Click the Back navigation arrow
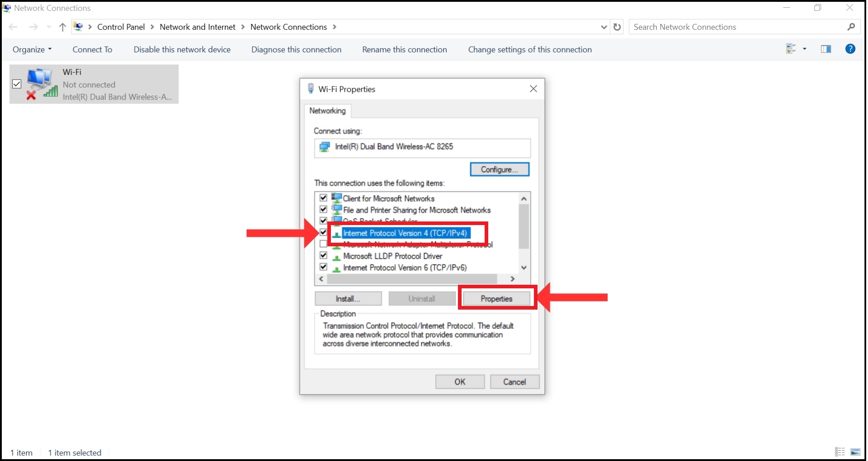 (x=13, y=27)
